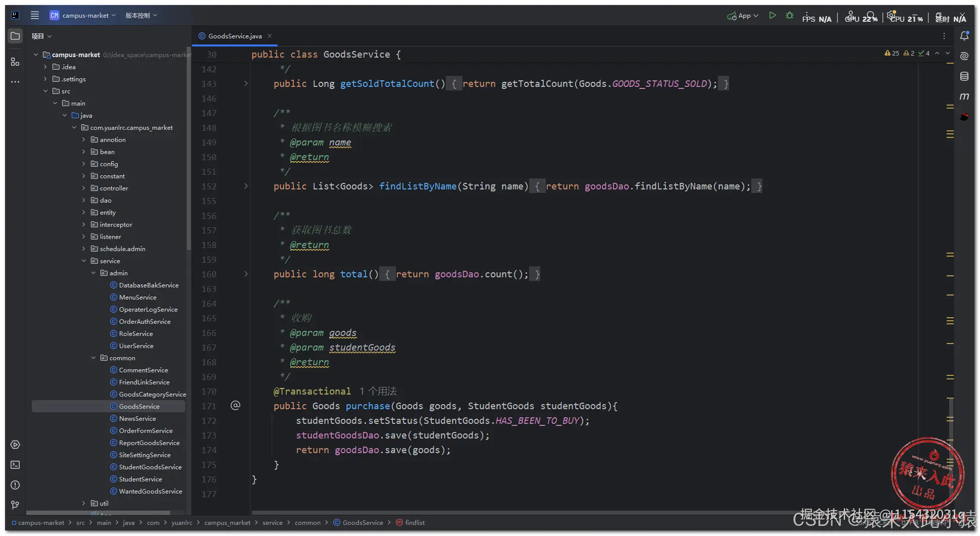Open the Services tool window
Image resolution: width=980 pixels, height=536 pixels.
coord(15,445)
